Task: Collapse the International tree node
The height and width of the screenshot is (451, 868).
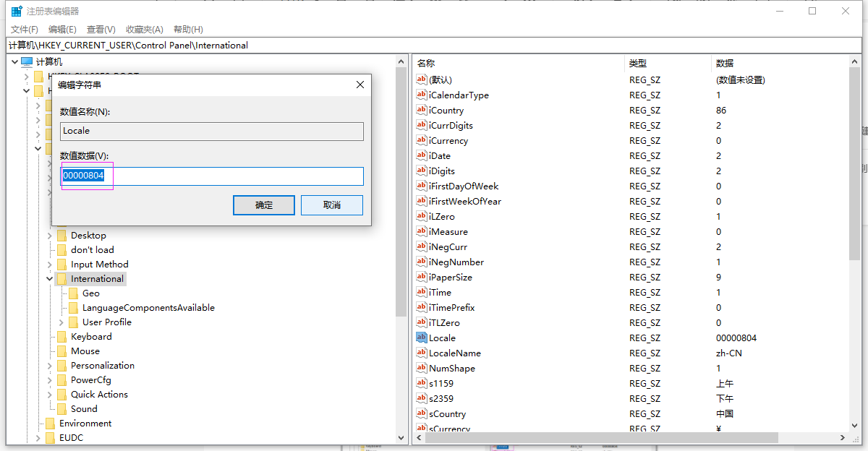Action: (x=49, y=278)
